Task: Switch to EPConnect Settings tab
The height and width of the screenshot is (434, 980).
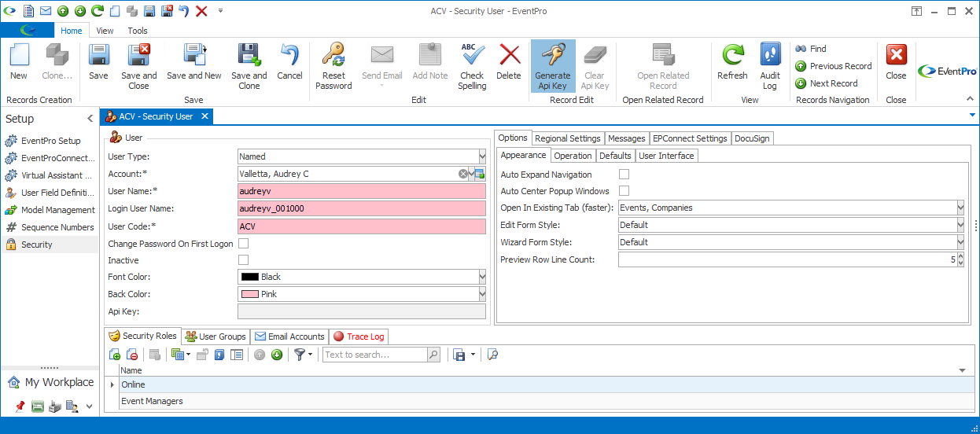Action: tap(690, 138)
